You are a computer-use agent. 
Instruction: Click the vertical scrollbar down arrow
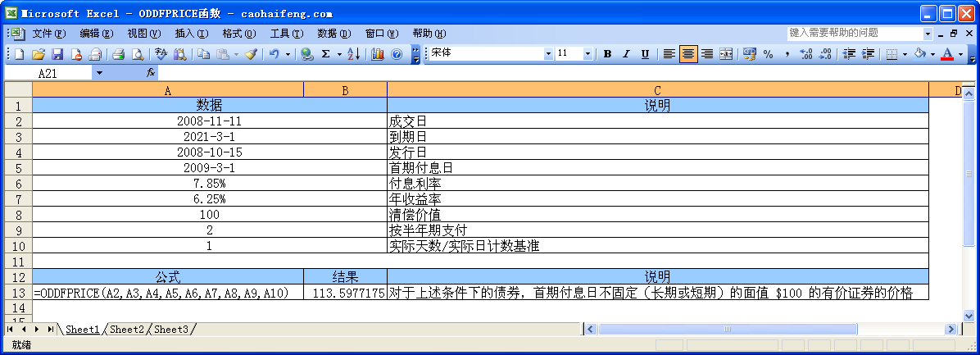969,316
